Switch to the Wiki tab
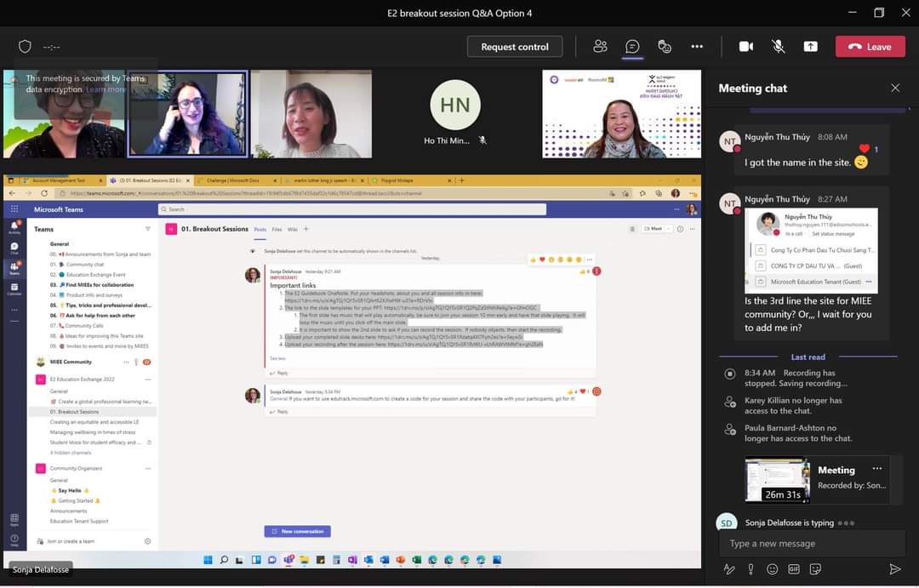919x588 pixels. [293, 229]
